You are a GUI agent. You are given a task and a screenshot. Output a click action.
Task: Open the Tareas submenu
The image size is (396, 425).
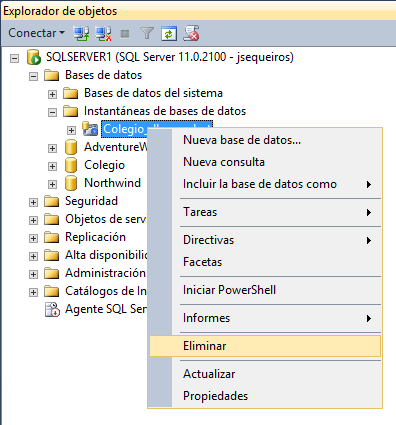(x=265, y=212)
